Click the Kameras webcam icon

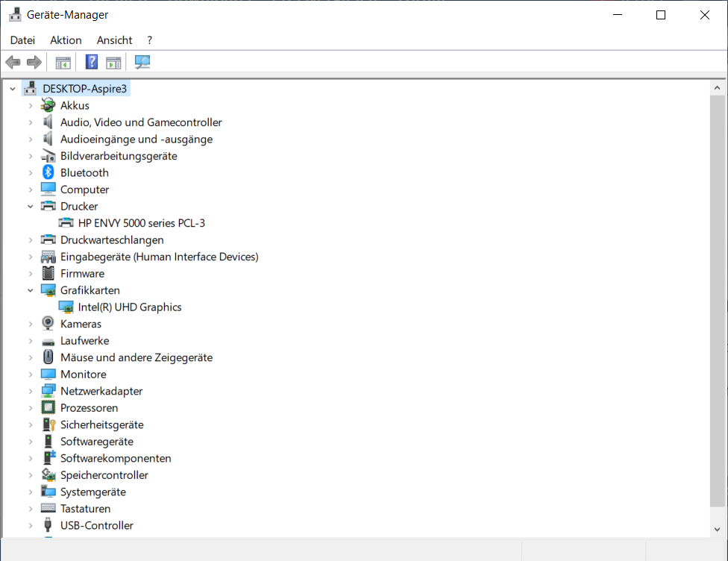click(x=48, y=323)
